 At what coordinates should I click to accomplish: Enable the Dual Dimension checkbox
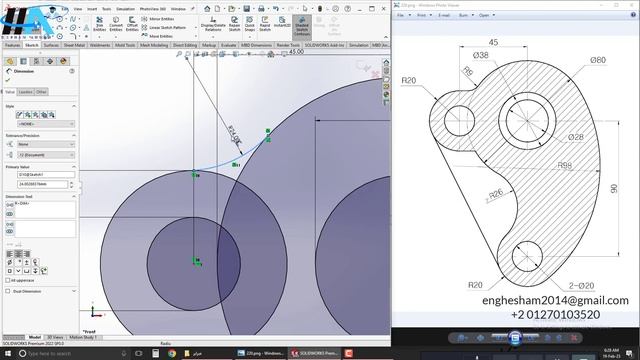(x=8, y=291)
